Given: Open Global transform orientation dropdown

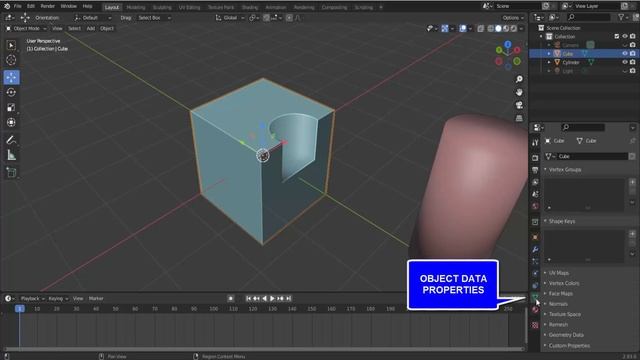Looking at the screenshot, I should point(230,18).
